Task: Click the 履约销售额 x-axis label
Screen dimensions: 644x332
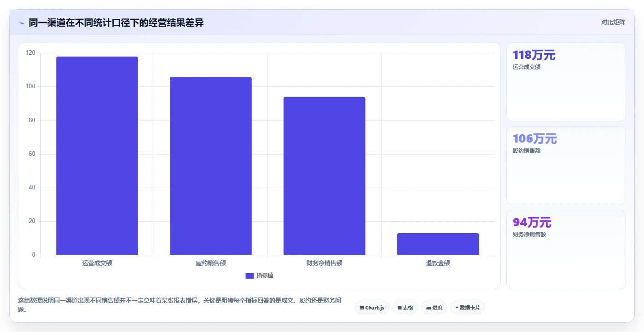Action: (211, 263)
